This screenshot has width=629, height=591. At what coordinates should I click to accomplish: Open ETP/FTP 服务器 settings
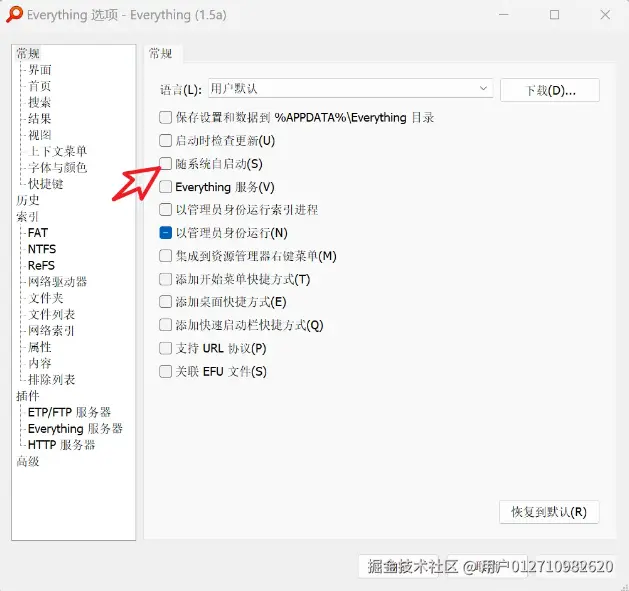pyautogui.click(x=69, y=412)
